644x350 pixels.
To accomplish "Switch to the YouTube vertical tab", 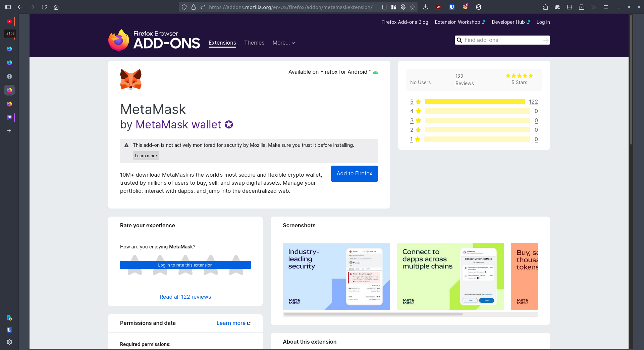I will (x=9, y=21).
